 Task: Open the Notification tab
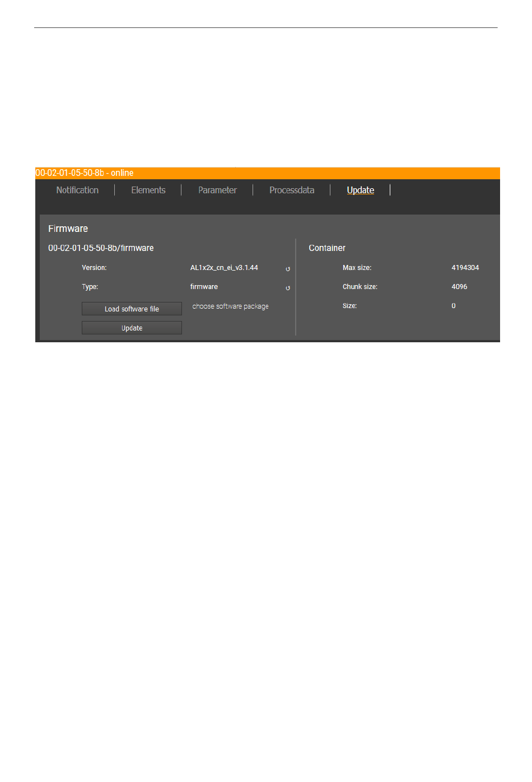[77, 190]
